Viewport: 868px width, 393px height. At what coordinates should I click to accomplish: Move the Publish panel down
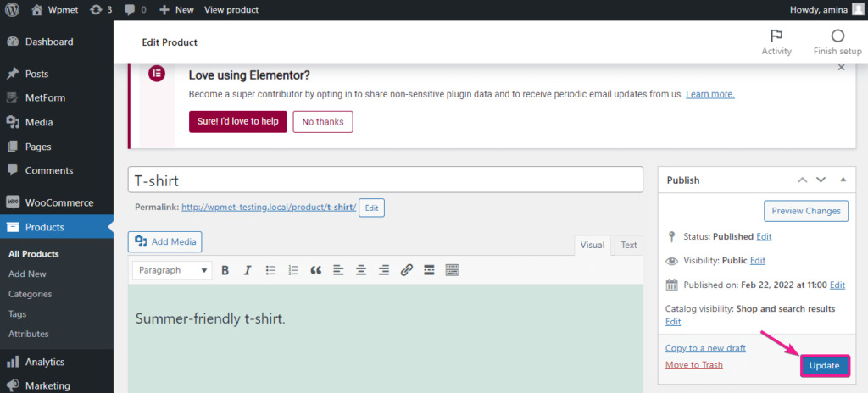click(821, 180)
